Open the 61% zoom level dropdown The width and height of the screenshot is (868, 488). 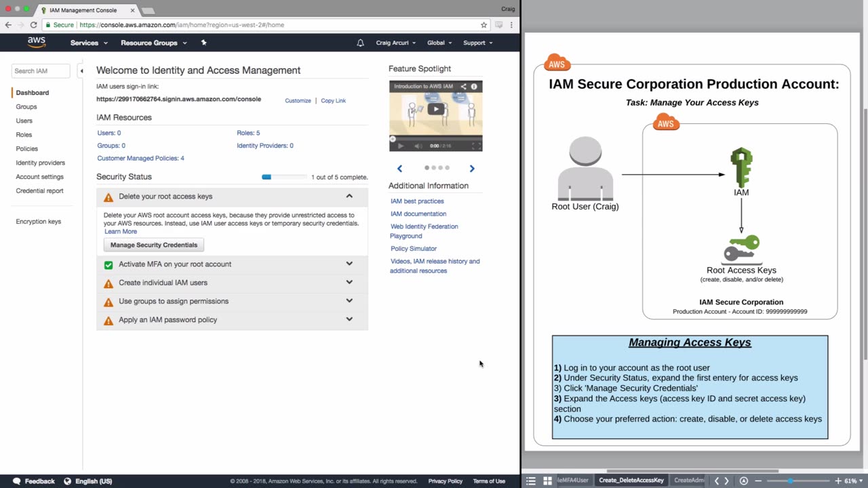853,481
